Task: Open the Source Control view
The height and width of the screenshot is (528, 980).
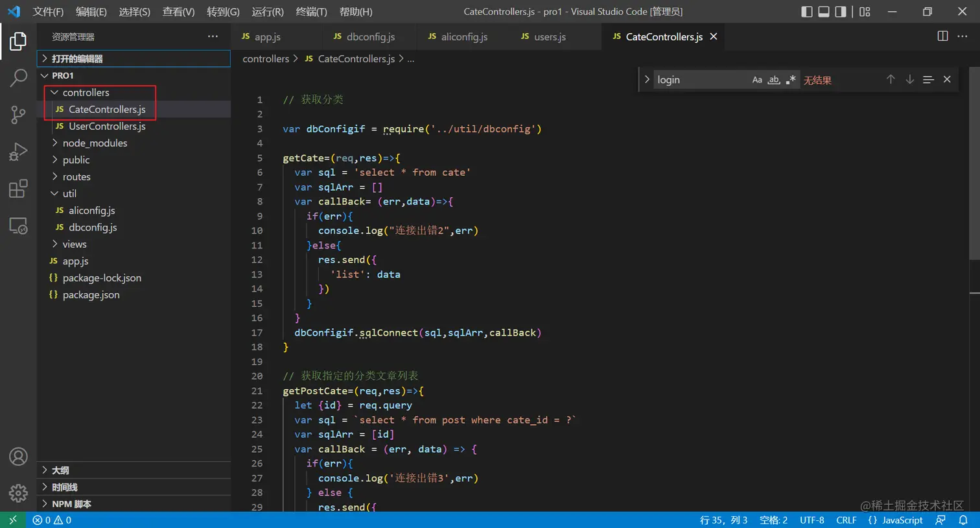Action: coord(18,115)
